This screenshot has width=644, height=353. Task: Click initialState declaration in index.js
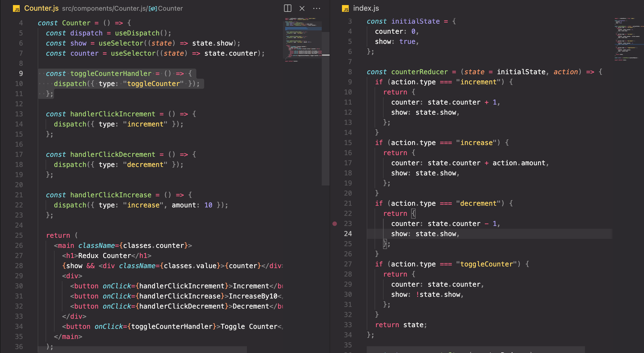coord(415,21)
